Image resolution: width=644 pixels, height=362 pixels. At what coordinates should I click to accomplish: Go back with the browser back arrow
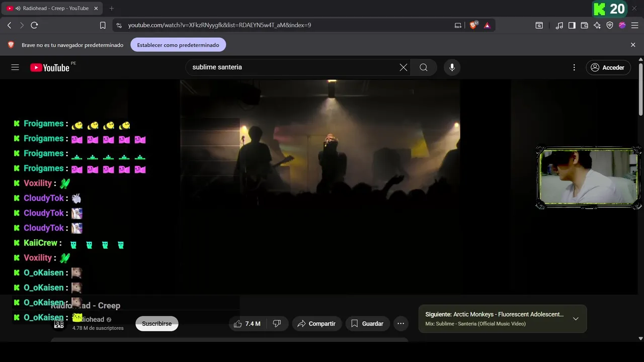[9, 25]
